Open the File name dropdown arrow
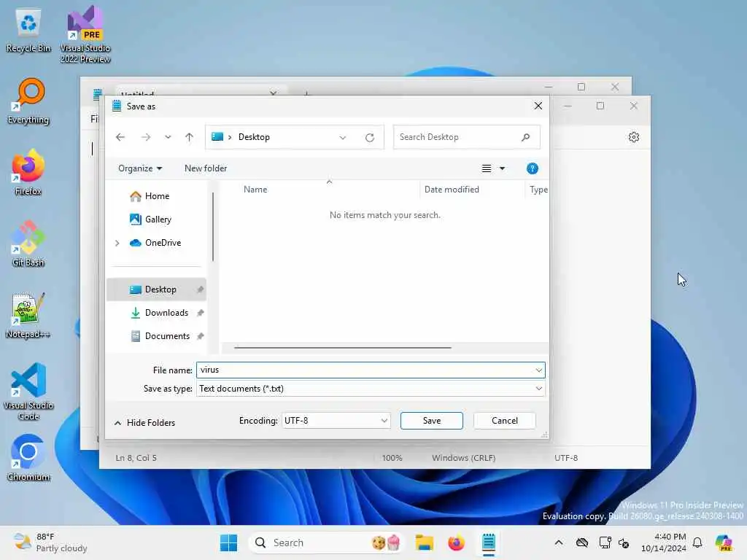Screen dimensions: 747x560 tap(539, 370)
